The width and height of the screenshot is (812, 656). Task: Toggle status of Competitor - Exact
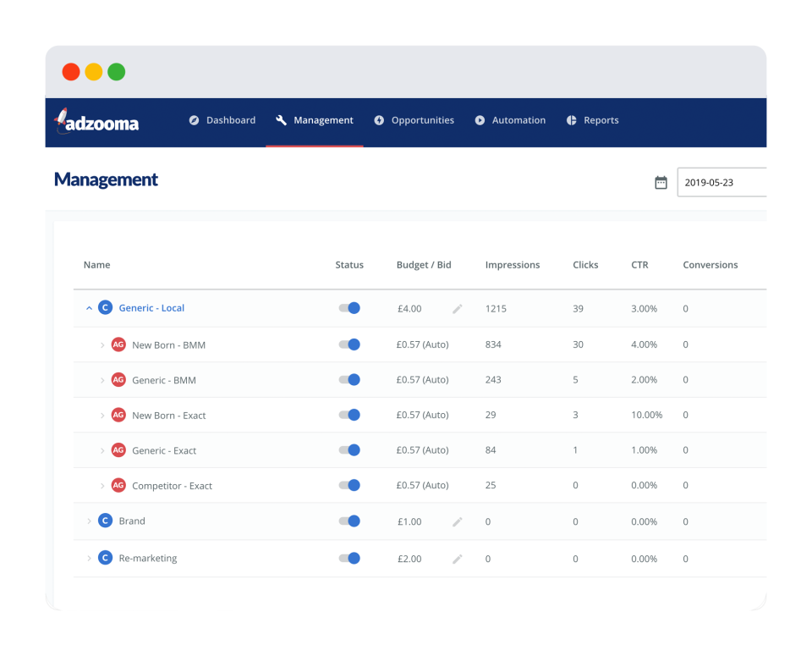(x=349, y=486)
